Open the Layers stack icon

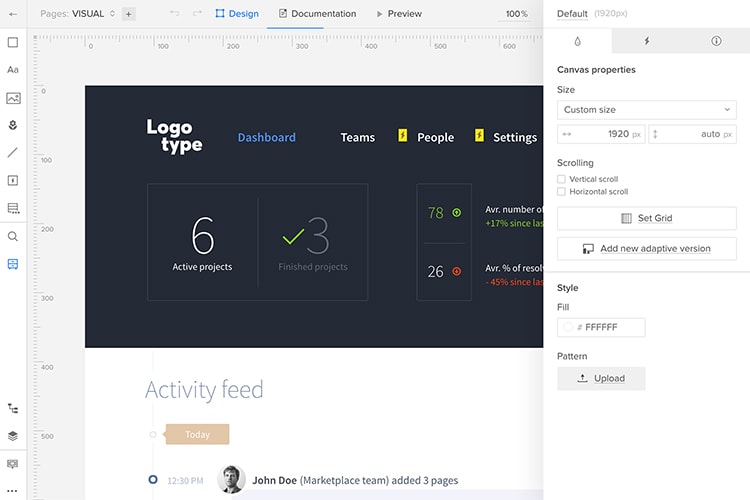click(x=13, y=436)
